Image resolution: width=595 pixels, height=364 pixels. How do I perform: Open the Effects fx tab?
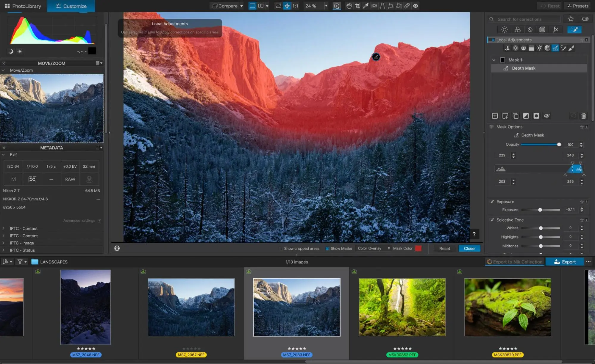coord(555,29)
